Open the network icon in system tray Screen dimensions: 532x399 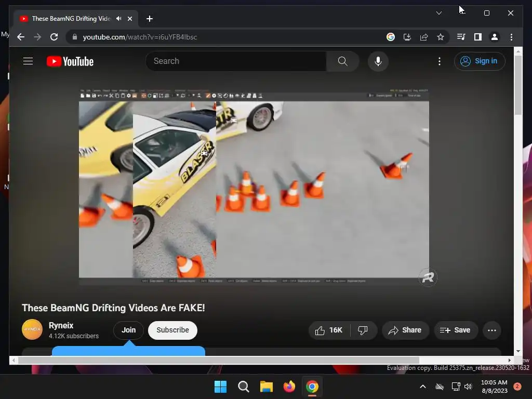(x=456, y=387)
